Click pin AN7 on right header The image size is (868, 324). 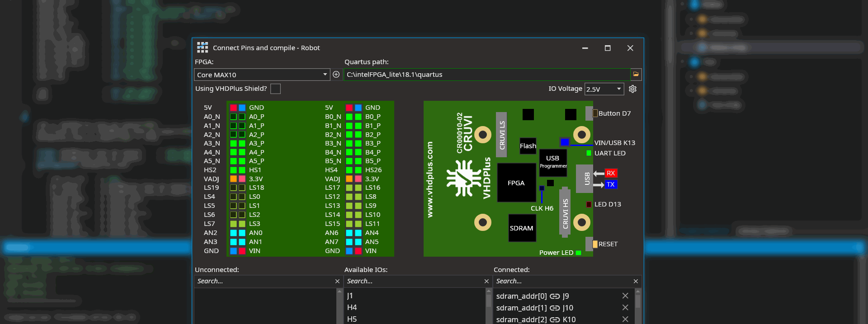349,242
